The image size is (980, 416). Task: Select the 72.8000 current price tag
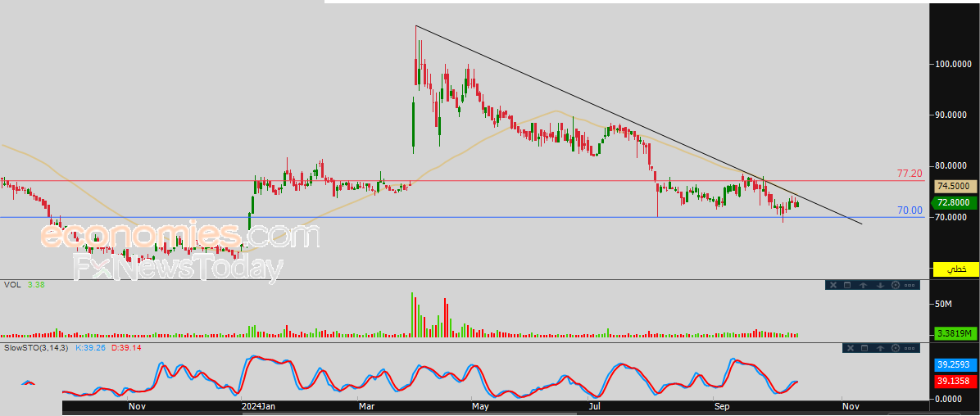[955, 202]
